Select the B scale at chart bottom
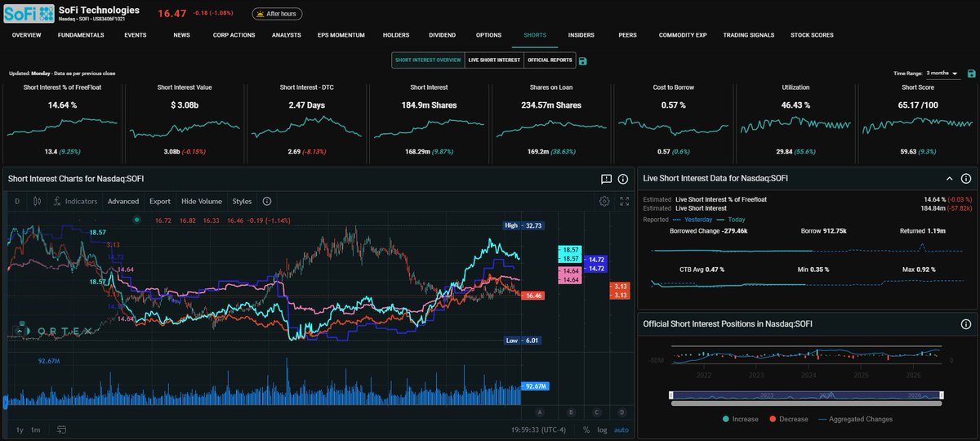This screenshot has width=980, height=441. [x=571, y=412]
